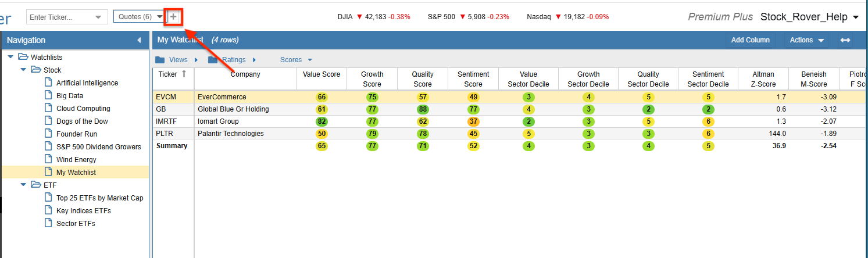This screenshot has height=258, width=868.
Task: Expand the arrow after Ratings breadcrumb
Action: click(x=254, y=60)
